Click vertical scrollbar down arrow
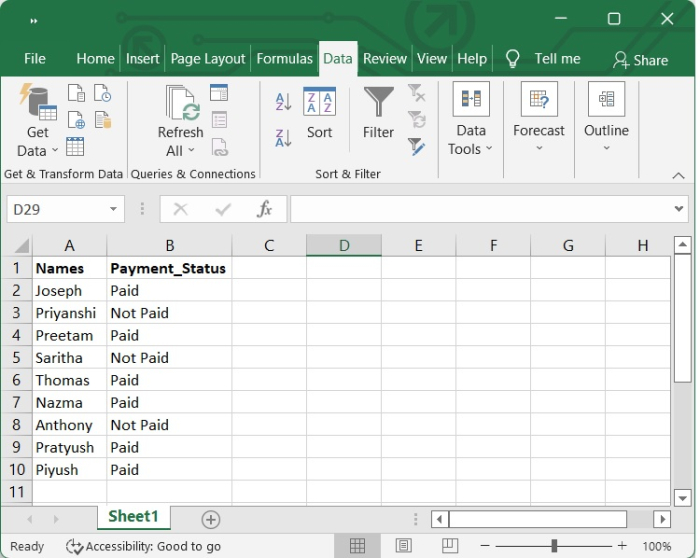This screenshot has width=700, height=558. (682, 498)
